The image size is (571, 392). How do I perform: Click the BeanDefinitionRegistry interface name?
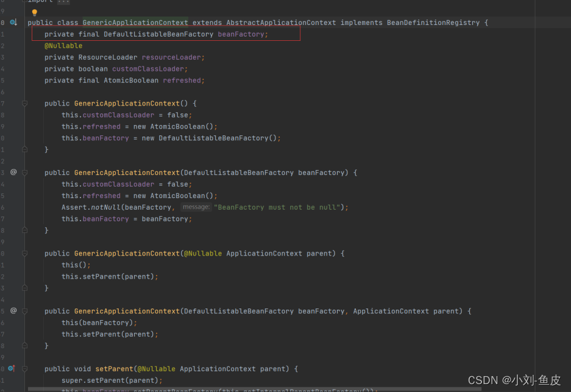(433, 23)
